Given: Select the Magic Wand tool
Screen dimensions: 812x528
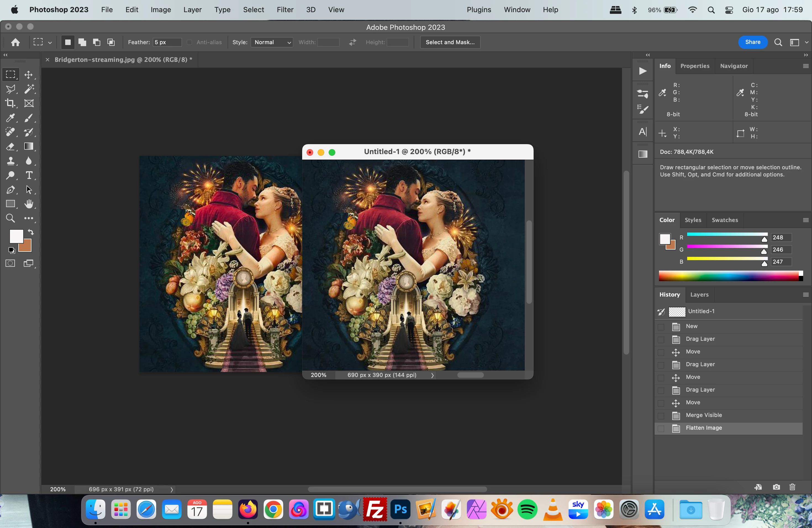Looking at the screenshot, I should pyautogui.click(x=29, y=89).
